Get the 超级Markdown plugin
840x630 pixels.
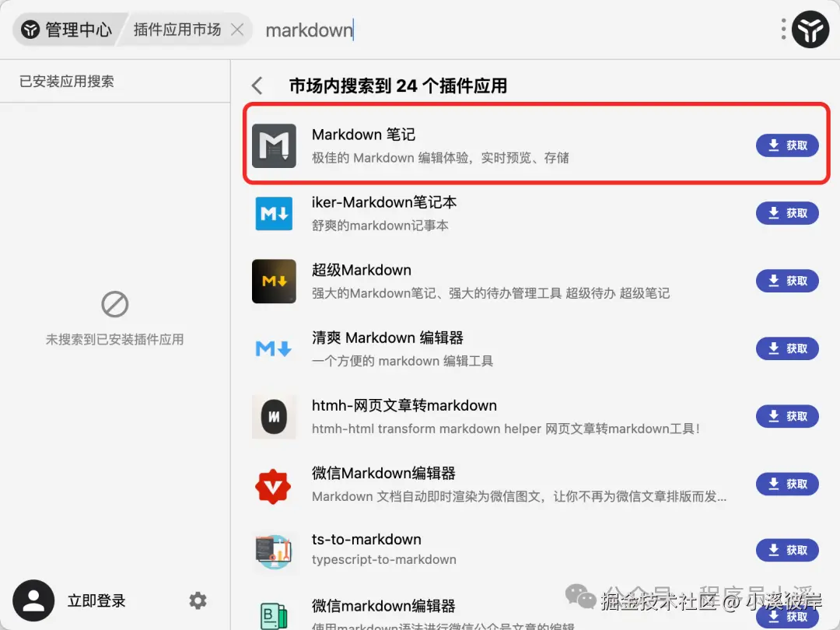(787, 282)
